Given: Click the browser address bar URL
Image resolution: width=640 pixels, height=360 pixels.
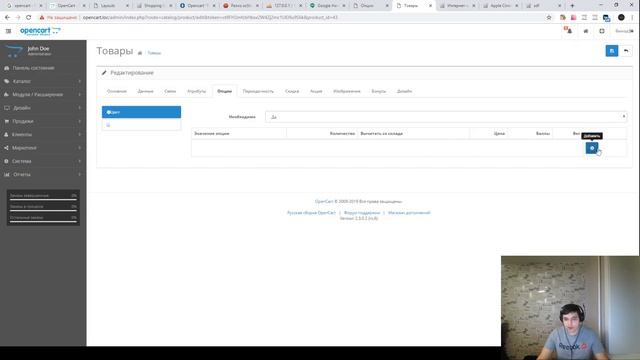Looking at the screenshot, I should (x=210, y=18).
